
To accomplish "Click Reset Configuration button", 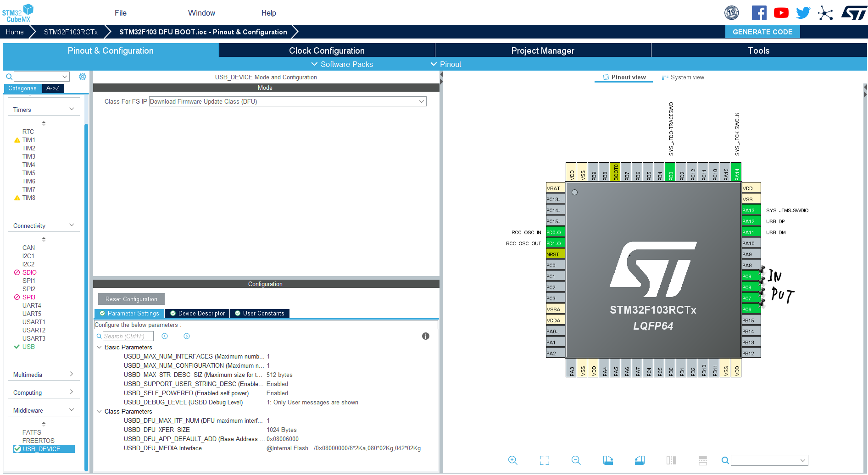I will tap(131, 299).
